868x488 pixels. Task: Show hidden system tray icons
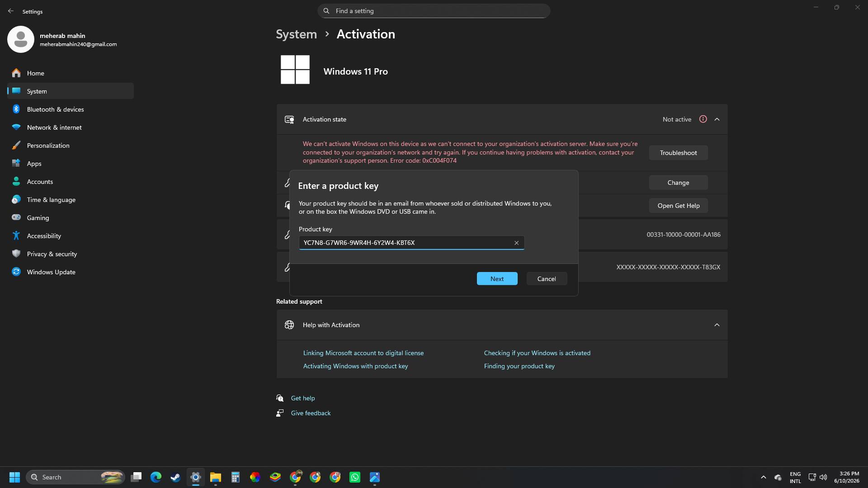coord(764,477)
